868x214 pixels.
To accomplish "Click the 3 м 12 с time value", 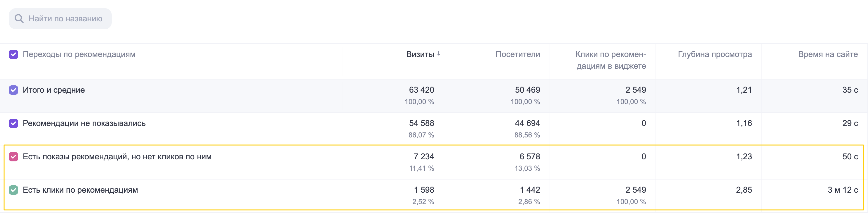I will click(x=843, y=190).
